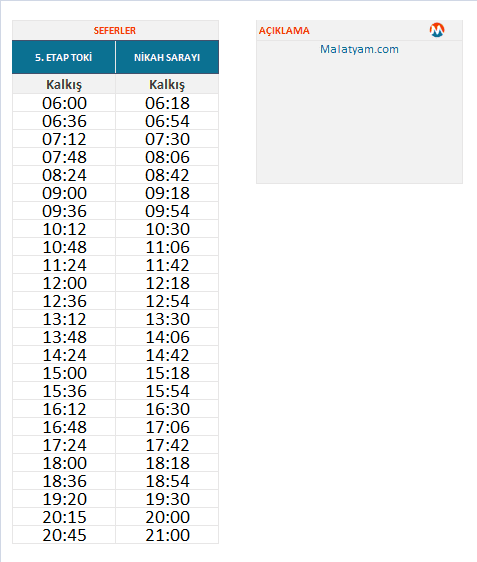Click the 19:20 departure cell
477x562 pixels.
click(64, 499)
